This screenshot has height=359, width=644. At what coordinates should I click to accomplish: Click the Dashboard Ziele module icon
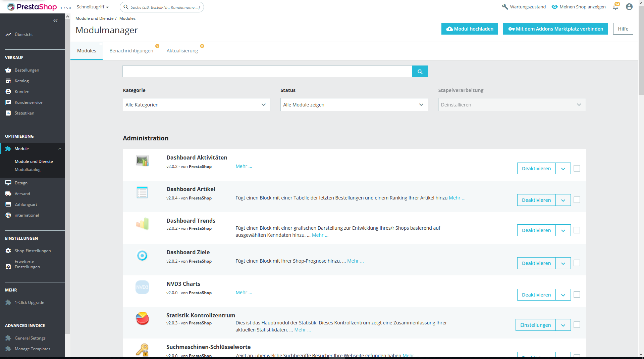(142, 256)
